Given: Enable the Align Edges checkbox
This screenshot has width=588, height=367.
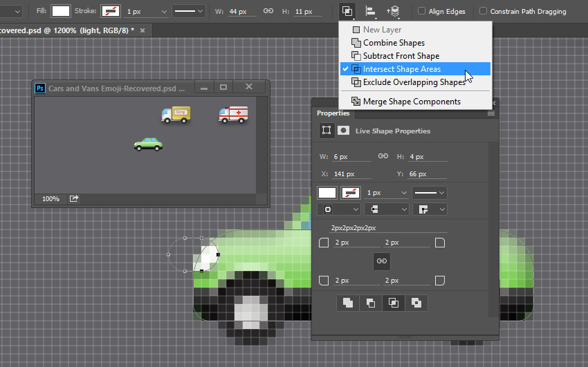Looking at the screenshot, I should [421, 11].
